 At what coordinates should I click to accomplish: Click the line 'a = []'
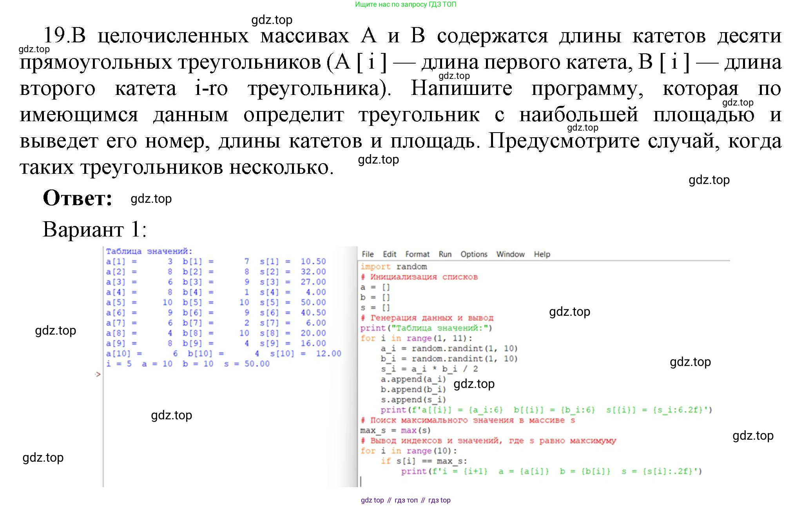(x=375, y=287)
